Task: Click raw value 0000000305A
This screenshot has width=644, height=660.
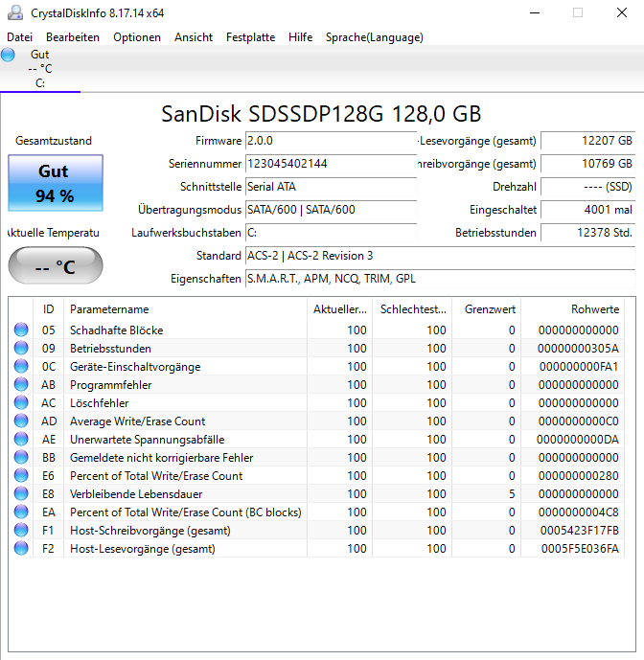Action: [578, 349]
